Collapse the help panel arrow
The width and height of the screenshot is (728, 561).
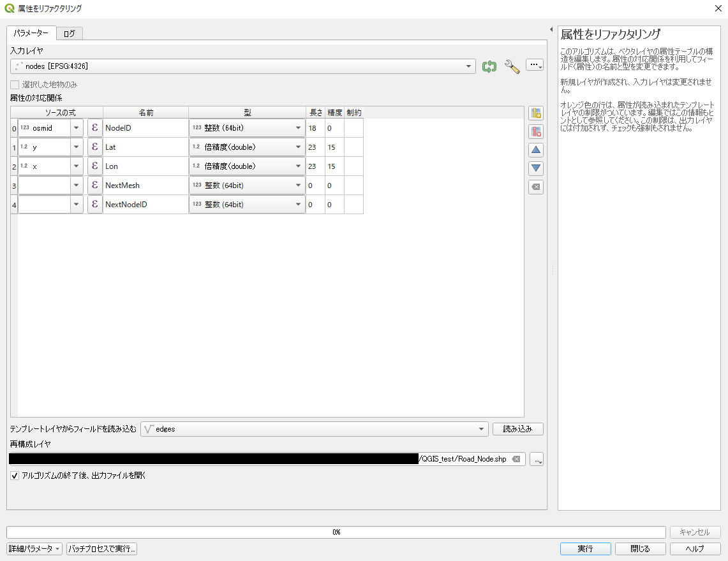pyautogui.click(x=551, y=29)
